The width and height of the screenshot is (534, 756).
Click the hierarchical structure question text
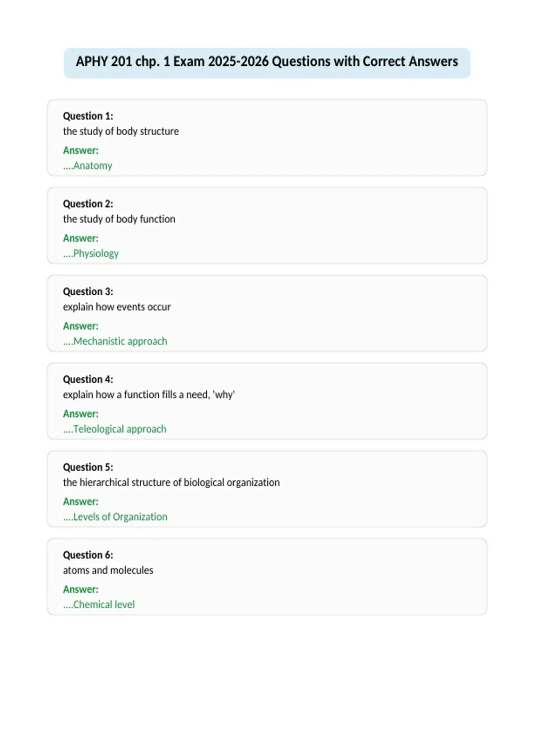pos(171,482)
